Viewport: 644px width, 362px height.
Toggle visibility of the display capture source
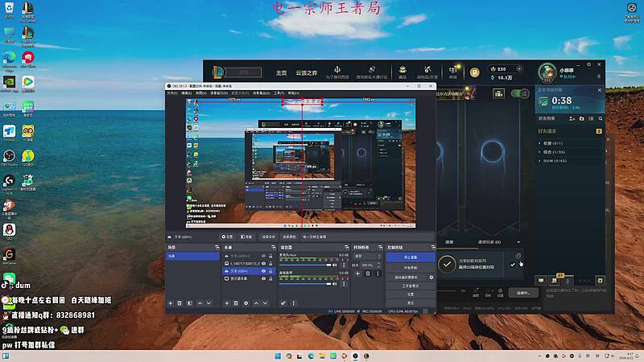(262, 279)
